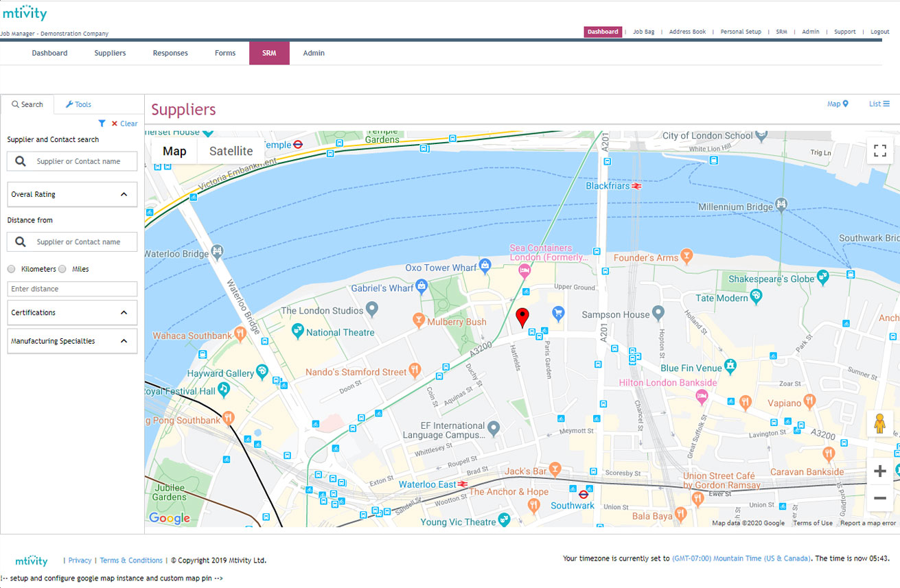Click the red supplier map pin
This screenshot has height=588, width=900.
click(522, 318)
